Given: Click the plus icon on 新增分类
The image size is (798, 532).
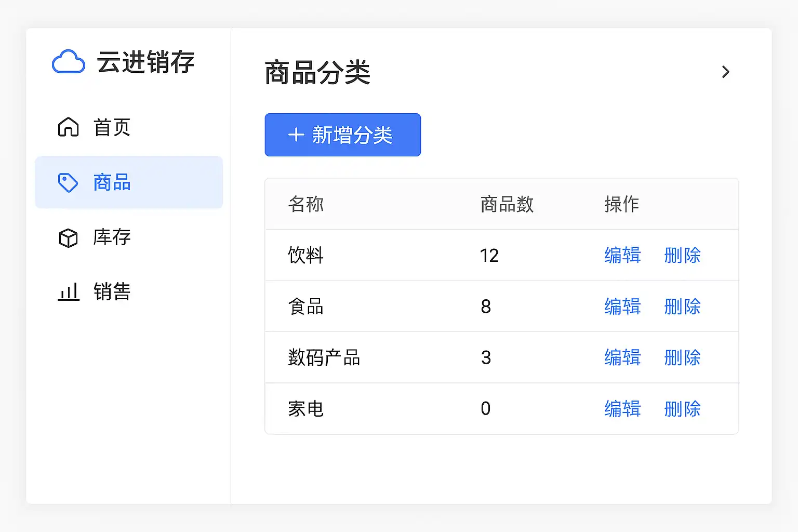Looking at the screenshot, I should point(296,135).
